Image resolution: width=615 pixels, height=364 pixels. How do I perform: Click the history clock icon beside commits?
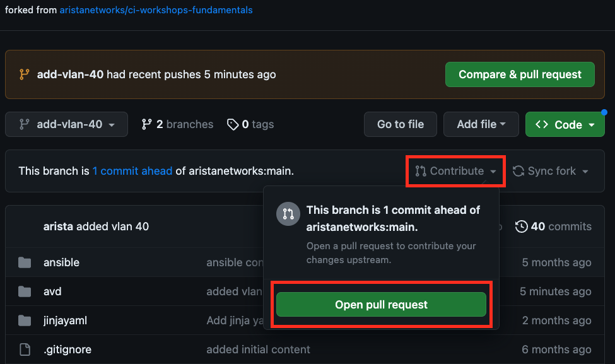[x=522, y=226]
